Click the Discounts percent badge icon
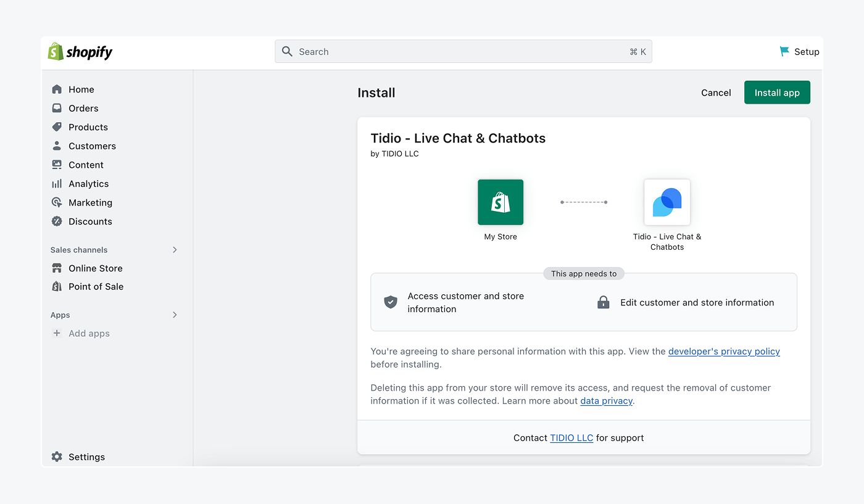864x504 pixels. click(x=57, y=221)
